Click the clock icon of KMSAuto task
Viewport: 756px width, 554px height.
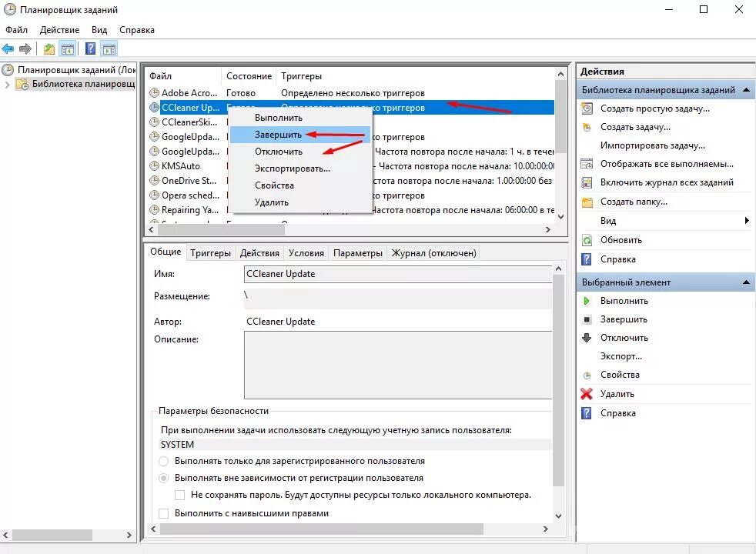click(x=154, y=165)
